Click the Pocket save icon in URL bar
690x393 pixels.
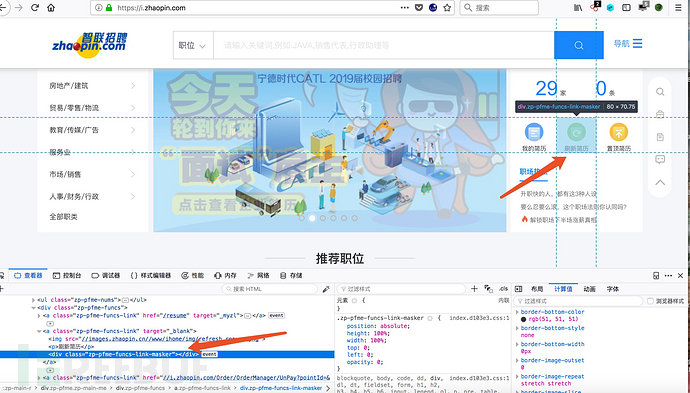coord(419,7)
